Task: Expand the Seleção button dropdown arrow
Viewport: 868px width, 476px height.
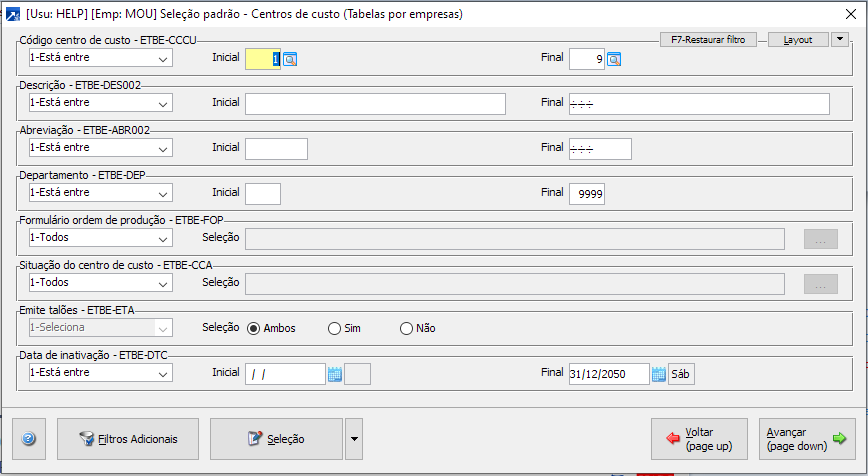Action: [x=354, y=439]
